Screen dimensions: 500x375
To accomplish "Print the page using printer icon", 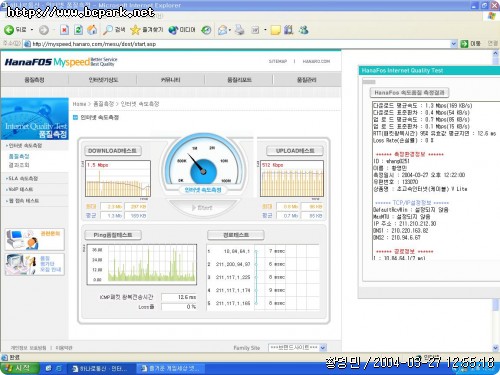I will coord(239,30).
